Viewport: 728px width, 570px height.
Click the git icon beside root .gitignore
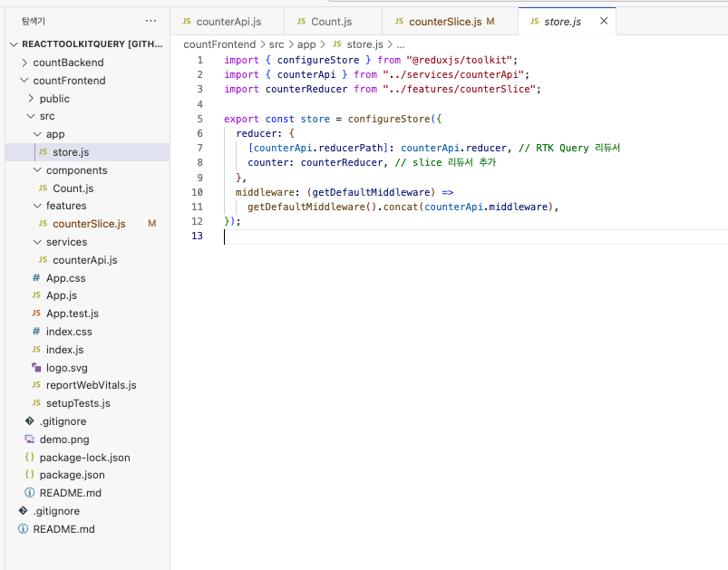pyautogui.click(x=23, y=510)
